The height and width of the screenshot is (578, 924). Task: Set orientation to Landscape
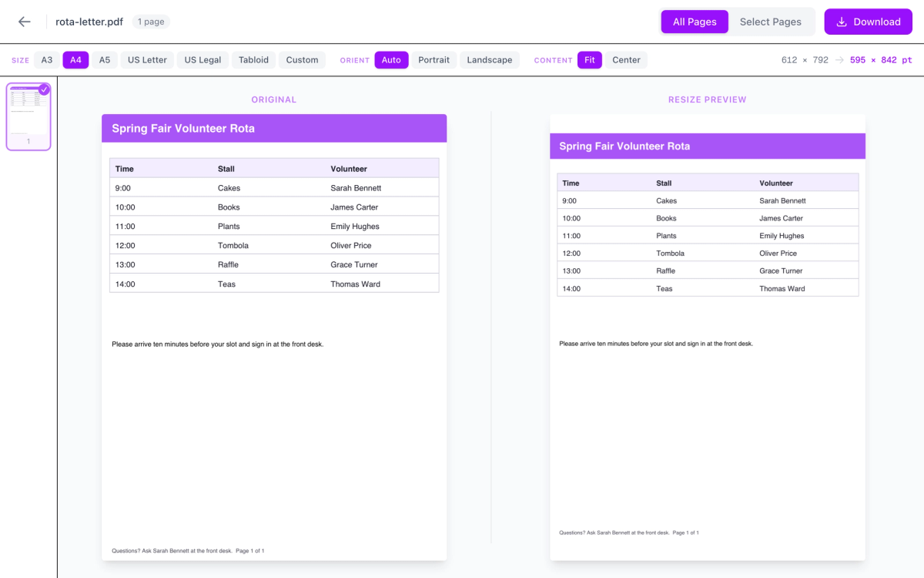point(489,60)
